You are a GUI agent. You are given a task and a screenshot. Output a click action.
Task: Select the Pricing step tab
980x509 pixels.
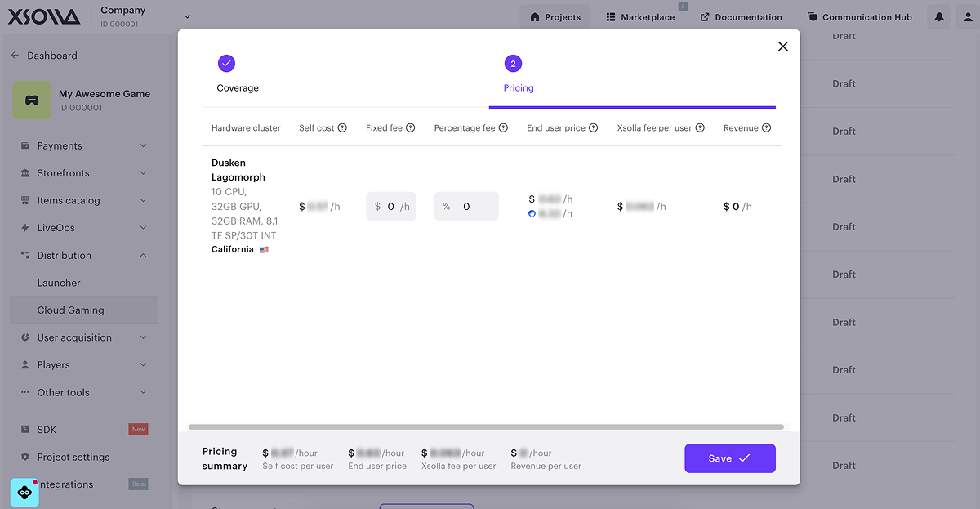point(518,74)
